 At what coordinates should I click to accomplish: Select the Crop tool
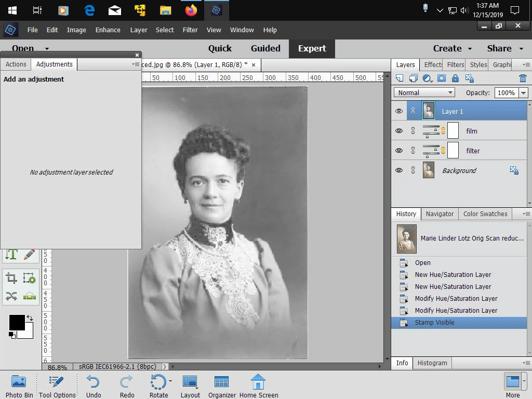click(11, 278)
